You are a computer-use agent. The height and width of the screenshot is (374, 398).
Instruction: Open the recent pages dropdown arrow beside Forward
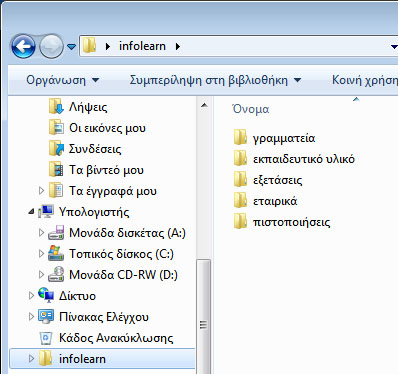[71, 47]
